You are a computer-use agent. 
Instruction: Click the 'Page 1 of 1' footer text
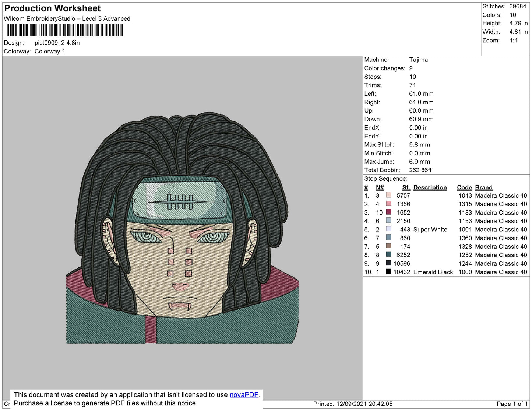coord(512,404)
